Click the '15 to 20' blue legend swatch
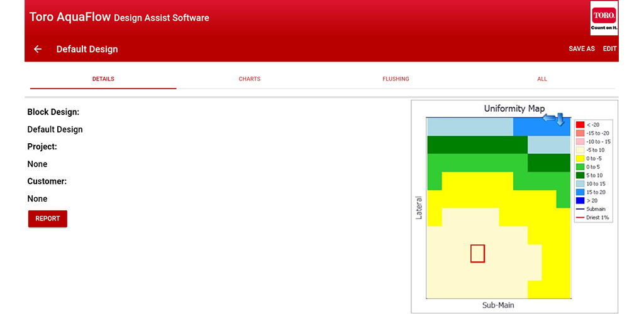The width and height of the screenshot is (644, 314). (x=580, y=192)
